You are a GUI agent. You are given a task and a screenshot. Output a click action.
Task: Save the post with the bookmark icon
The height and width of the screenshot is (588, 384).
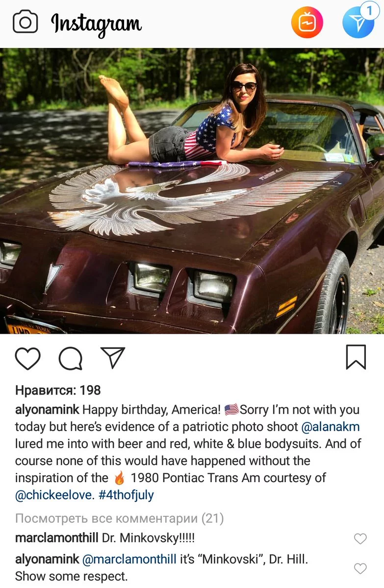pyautogui.click(x=356, y=357)
